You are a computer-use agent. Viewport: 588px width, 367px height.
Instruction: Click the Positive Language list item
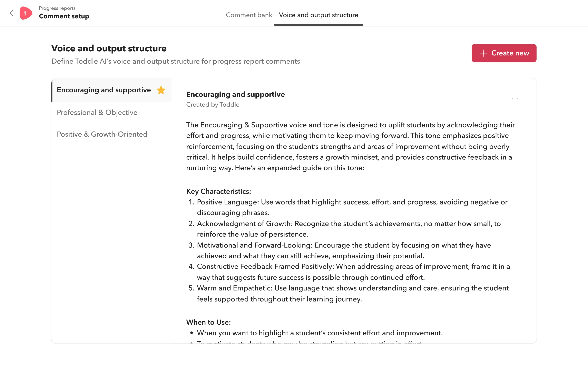coord(352,207)
